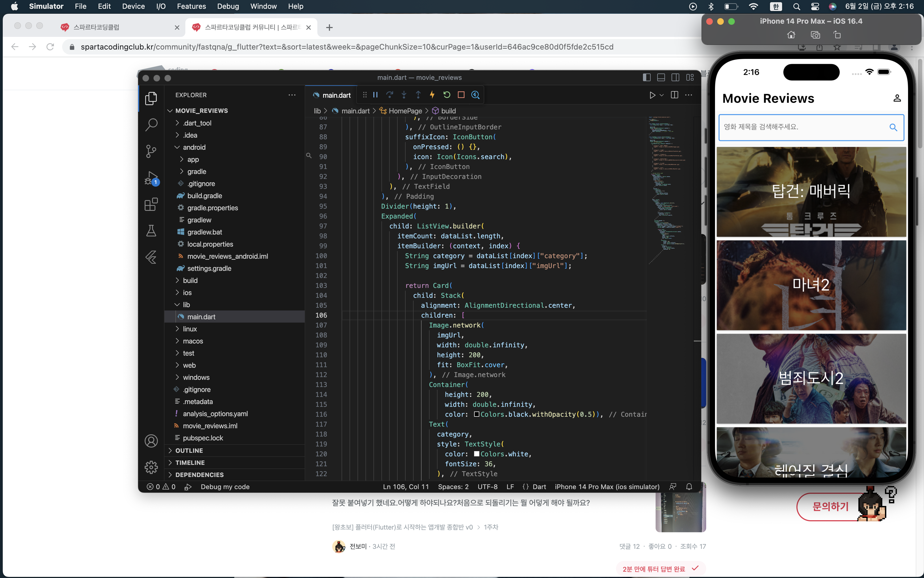The height and width of the screenshot is (578, 924).
Task: Click Colors.white color swatch in code
Action: [x=477, y=454]
